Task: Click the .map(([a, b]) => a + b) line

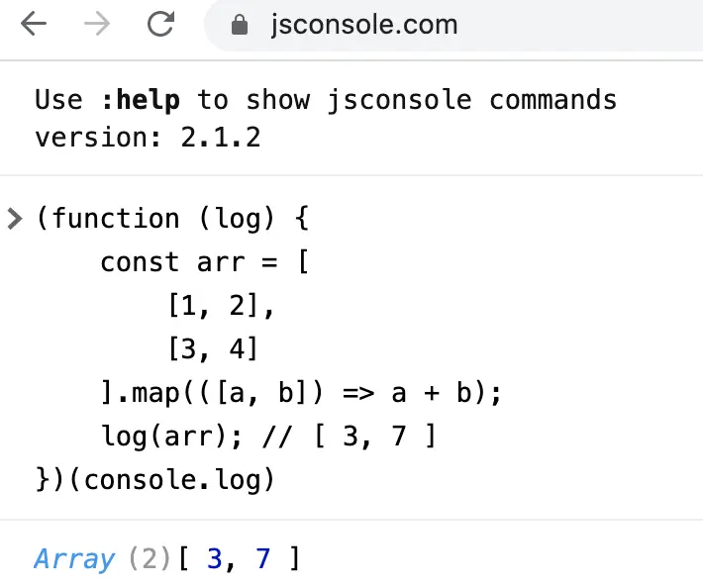Action: 301,393
